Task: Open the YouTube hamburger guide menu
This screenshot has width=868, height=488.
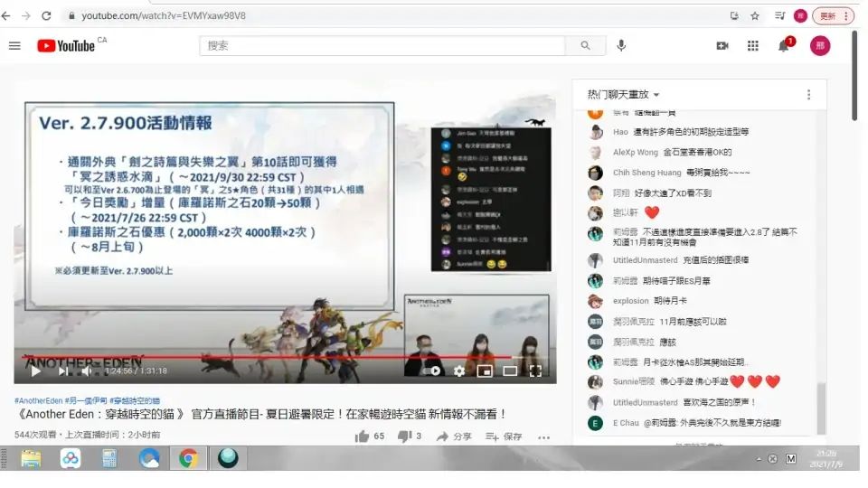Action: [x=15, y=46]
